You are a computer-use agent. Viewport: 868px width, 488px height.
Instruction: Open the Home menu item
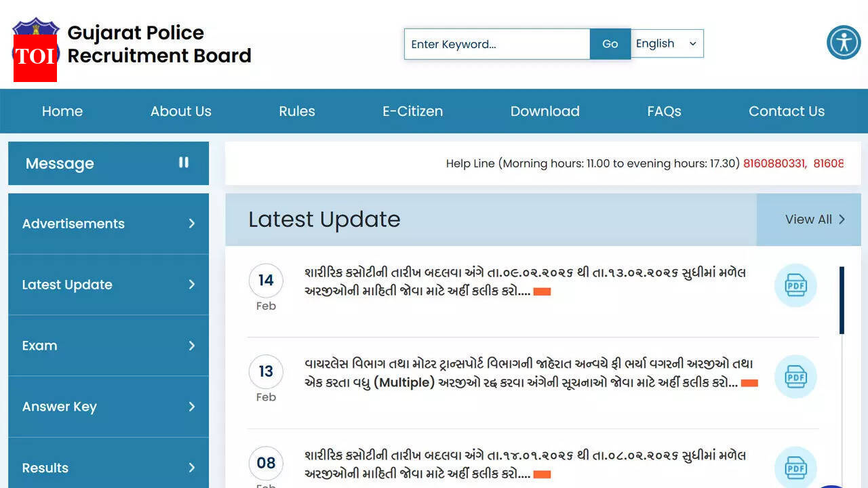click(x=62, y=111)
